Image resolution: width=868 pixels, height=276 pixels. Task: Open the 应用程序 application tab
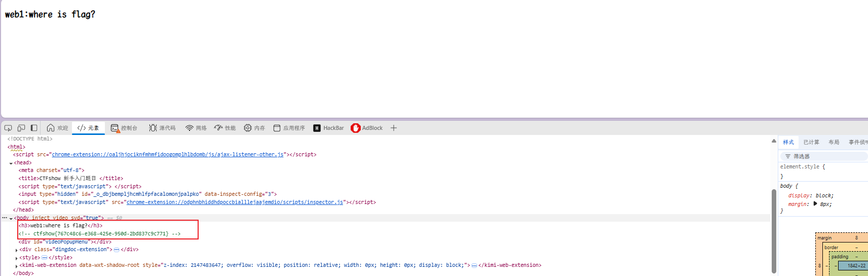(289, 128)
